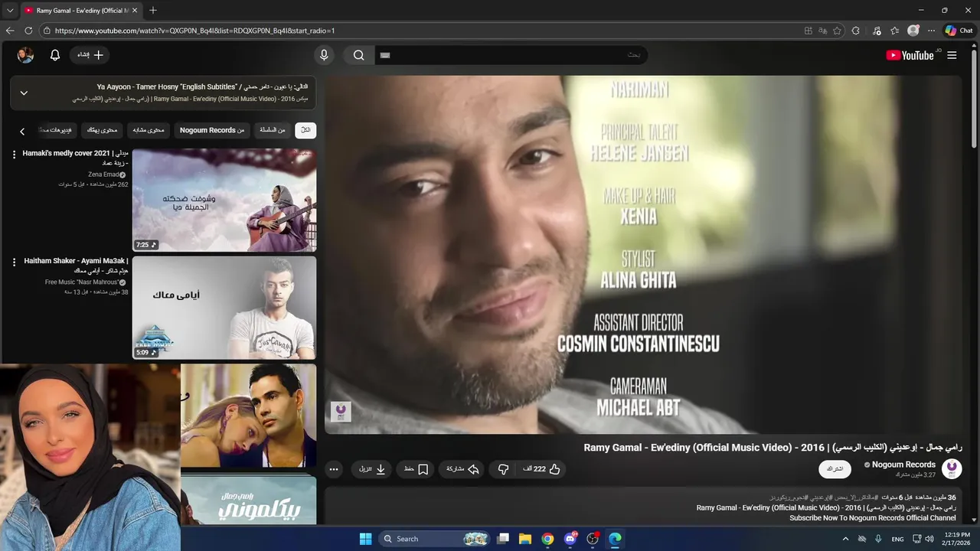
Task: Open tab actions chevron in tab strip
Action: pos(10,11)
